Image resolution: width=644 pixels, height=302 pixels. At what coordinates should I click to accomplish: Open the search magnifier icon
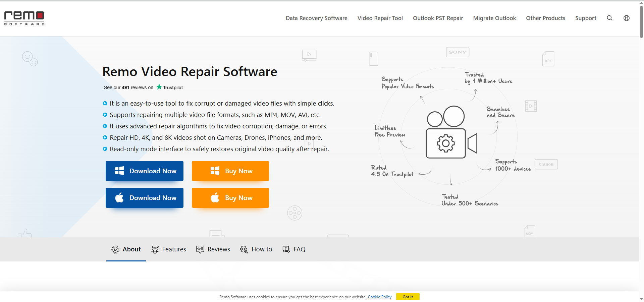coord(609,18)
